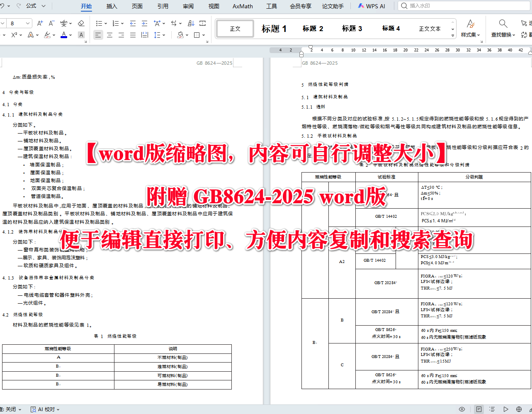Viewport: 532px width, 414px height.
Task: Select the clear formatting eraser icon
Action: (81, 23)
